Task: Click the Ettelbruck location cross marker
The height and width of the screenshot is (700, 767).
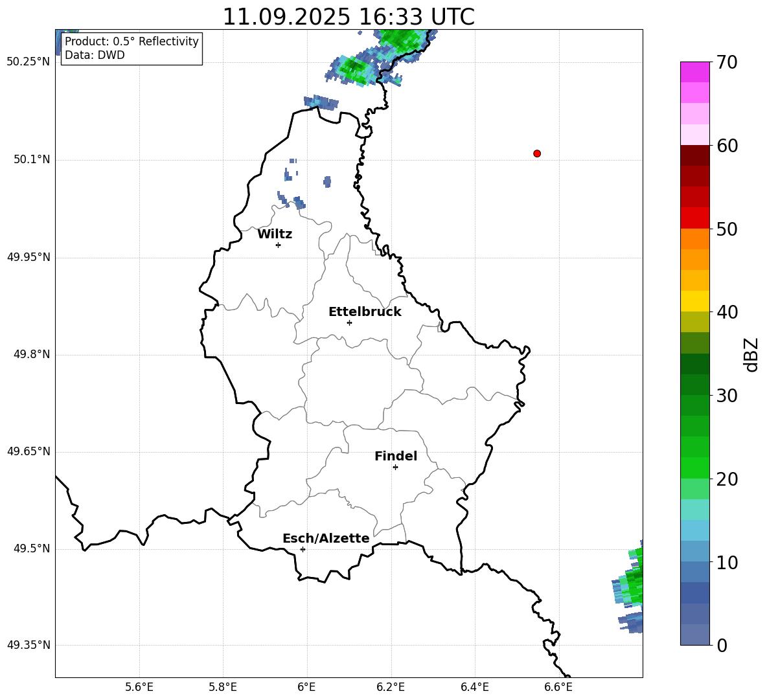Action: tap(349, 322)
